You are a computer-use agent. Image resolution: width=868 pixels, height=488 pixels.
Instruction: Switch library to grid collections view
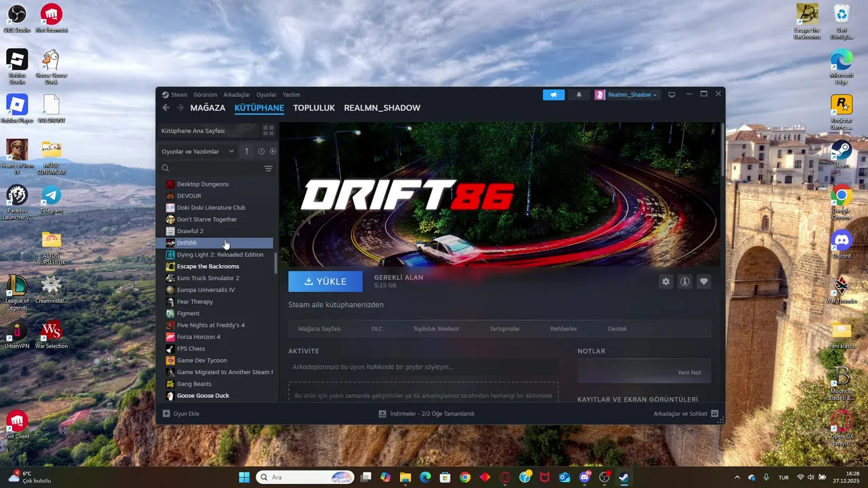coord(269,130)
